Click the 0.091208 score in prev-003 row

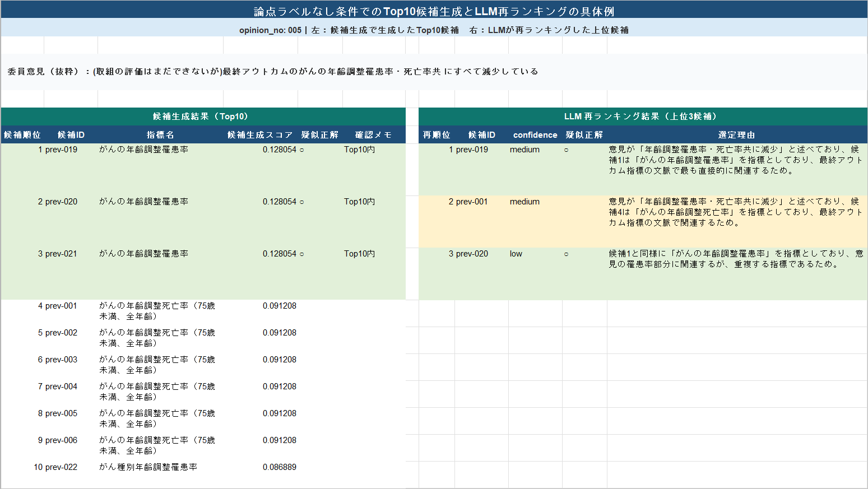(280, 360)
